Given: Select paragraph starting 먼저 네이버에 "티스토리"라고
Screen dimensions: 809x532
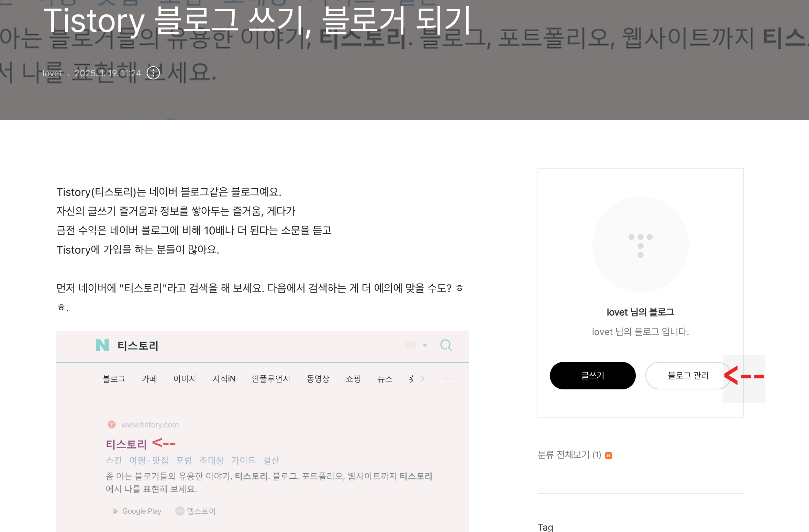Looking at the screenshot, I should pyautogui.click(x=260, y=297).
